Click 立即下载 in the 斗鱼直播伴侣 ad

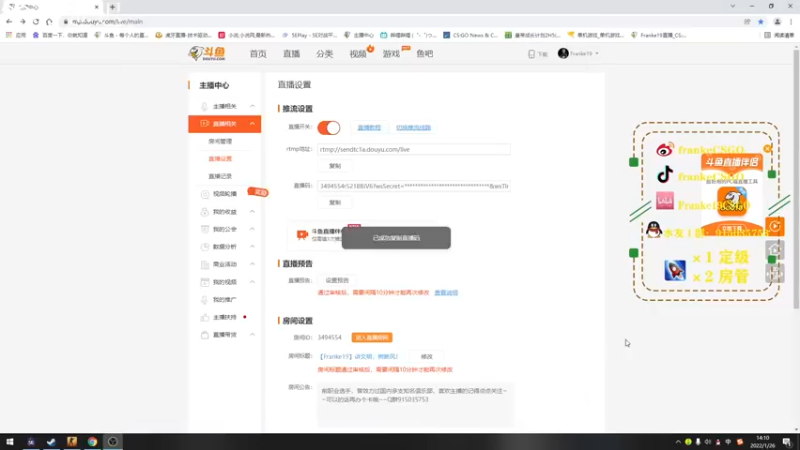[732, 228]
